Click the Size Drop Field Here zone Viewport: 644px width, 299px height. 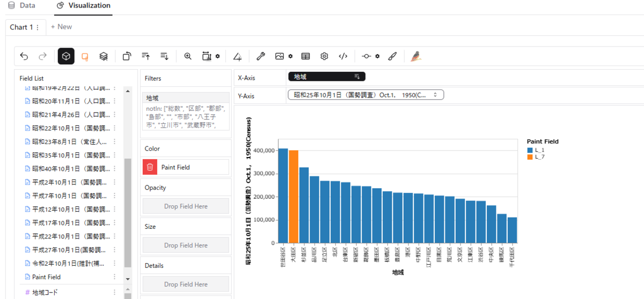186,245
